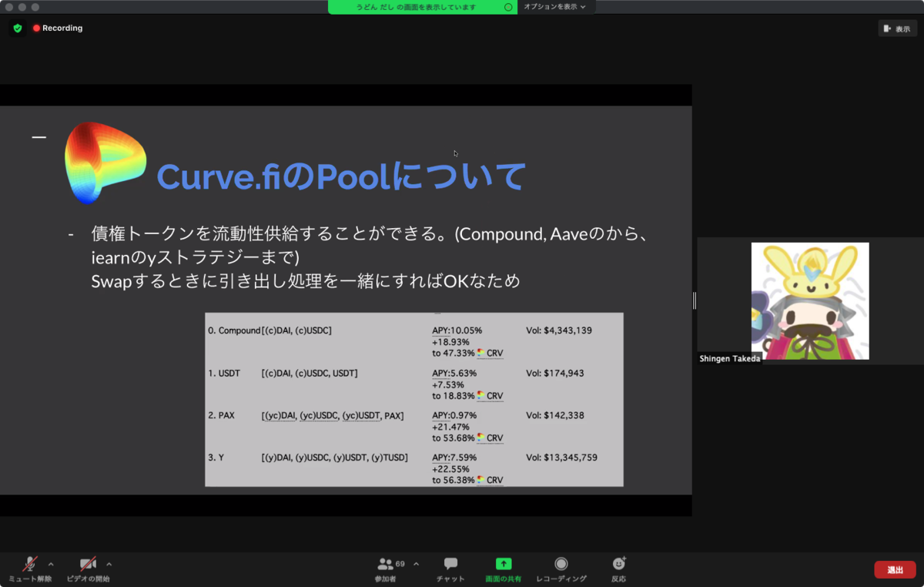Open the view layout button
924x587 pixels.
[897, 29]
